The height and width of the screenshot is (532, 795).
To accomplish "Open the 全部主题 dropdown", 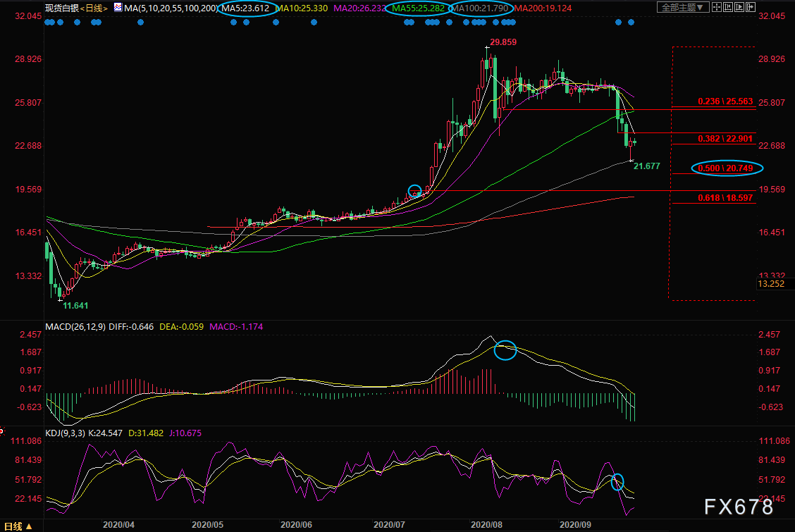I will point(680,8).
